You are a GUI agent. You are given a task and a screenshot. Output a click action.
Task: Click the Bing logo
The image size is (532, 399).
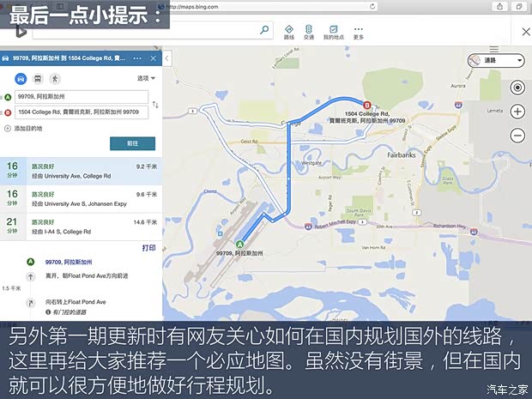coord(20,31)
